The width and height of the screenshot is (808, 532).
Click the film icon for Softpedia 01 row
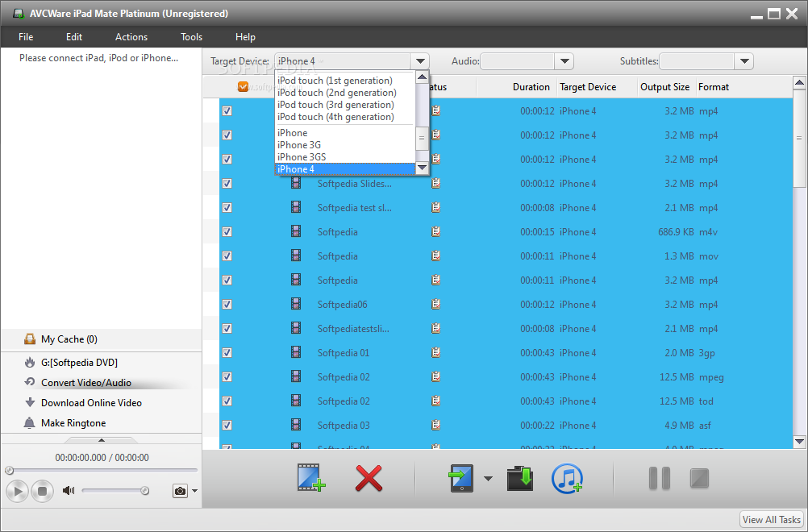pyautogui.click(x=296, y=352)
